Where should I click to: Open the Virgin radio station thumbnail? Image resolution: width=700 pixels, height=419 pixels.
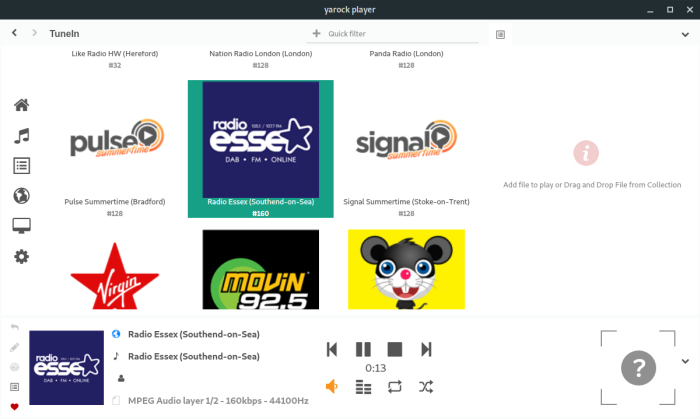(115, 275)
